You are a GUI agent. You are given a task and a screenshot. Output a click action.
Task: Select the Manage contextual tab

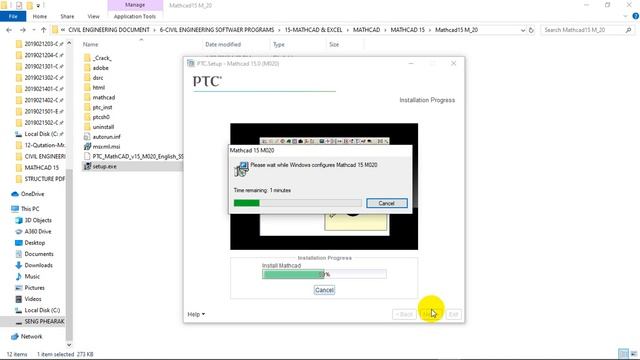click(135, 5)
